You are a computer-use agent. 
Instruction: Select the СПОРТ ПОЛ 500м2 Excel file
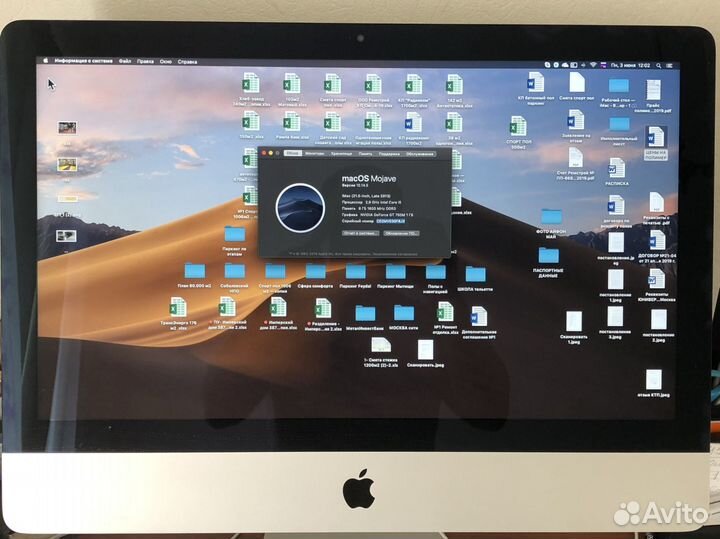[x=518, y=133]
